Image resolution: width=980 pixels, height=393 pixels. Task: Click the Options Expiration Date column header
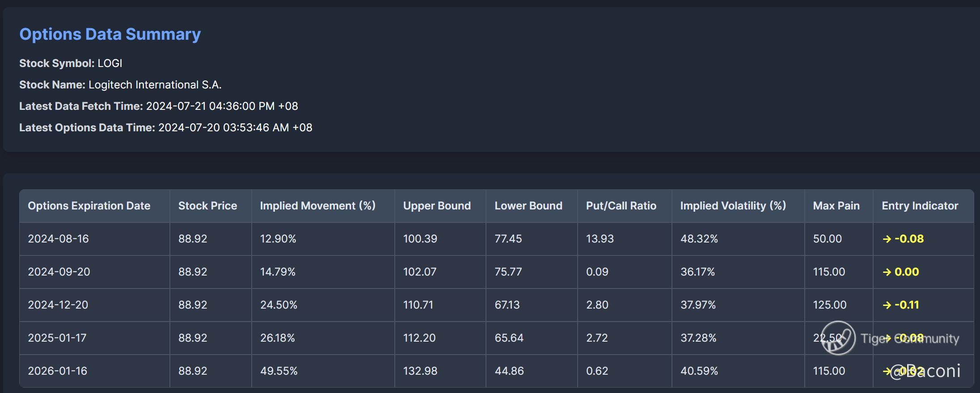pyautogui.click(x=89, y=206)
